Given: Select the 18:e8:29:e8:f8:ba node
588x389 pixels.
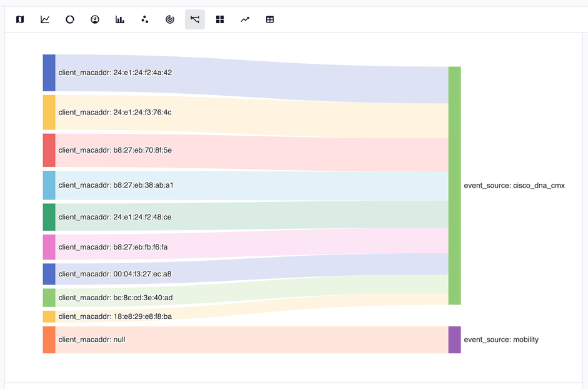Looking at the screenshot, I should tap(49, 316).
